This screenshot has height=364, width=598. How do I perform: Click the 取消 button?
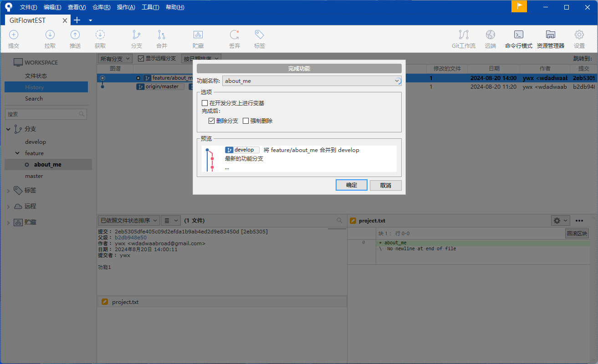[x=385, y=185]
